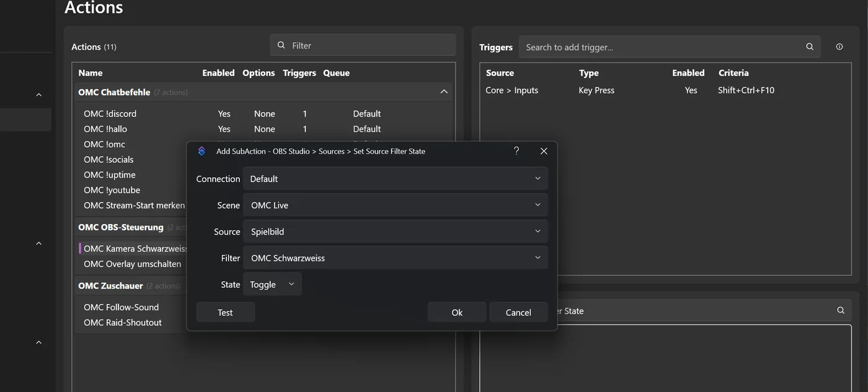868x392 pixels.
Task: Select the OMC Kamera Schwarzweiss action
Action: (135, 248)
